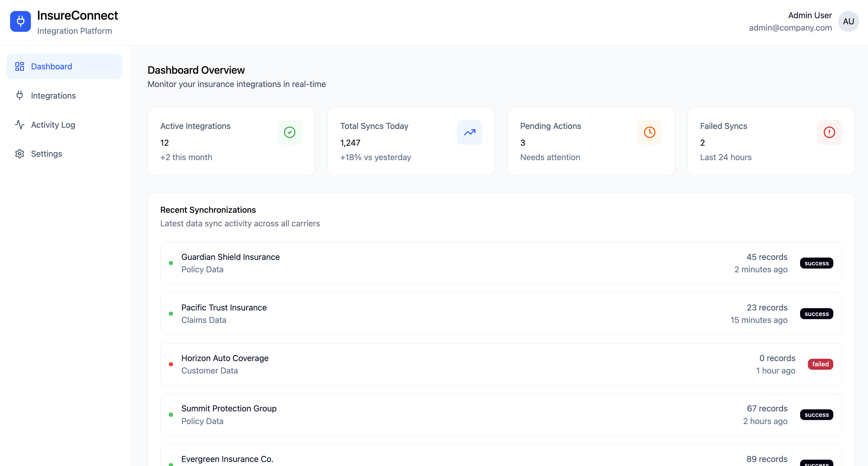868x466 pixels.
Task: Click success badge for Guardian Shield Insurance
Action: pyautogui.click(x=816, y=263)
